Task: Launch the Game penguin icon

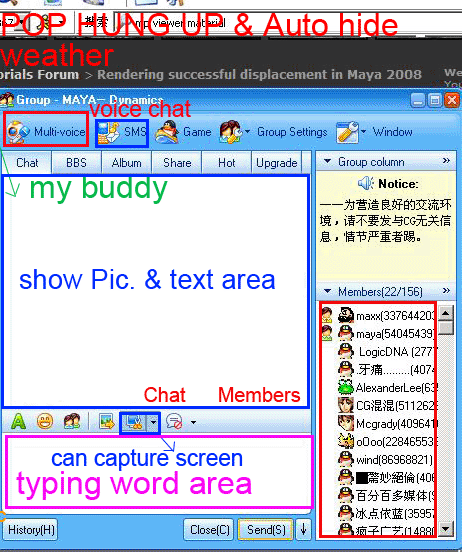Action: (x=167, y=132)
